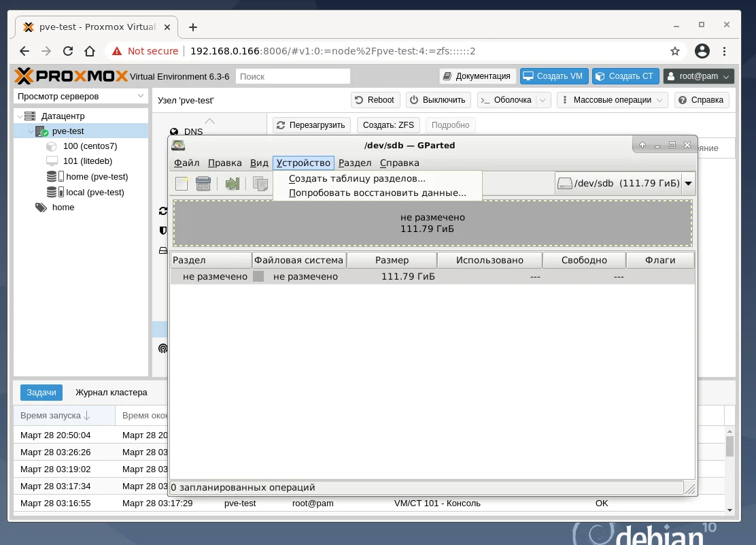The width and height of the screenshot is (756, 545).
Task: Open the Вид menu in GParted
Action: click(259, 163)
